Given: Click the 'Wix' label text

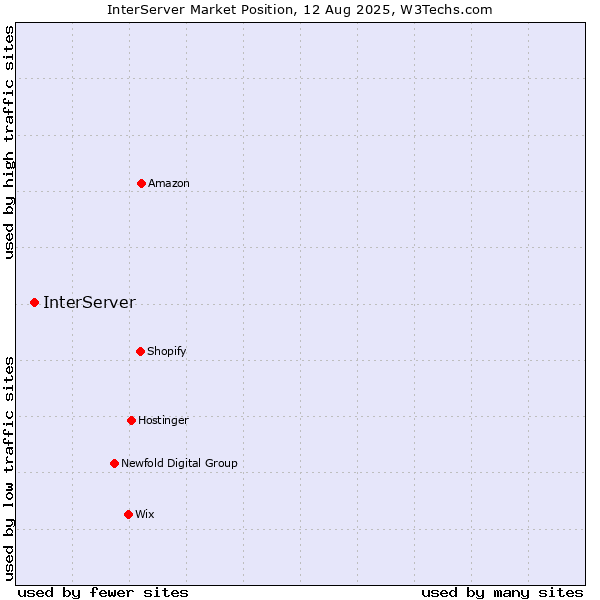Looking at the screenshot, I should (145, 514).
